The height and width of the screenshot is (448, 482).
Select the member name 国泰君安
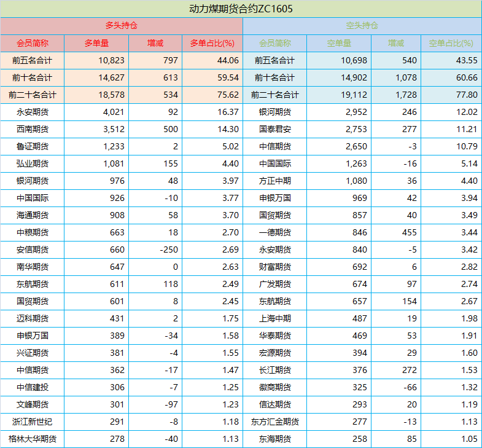pos(275,129)
